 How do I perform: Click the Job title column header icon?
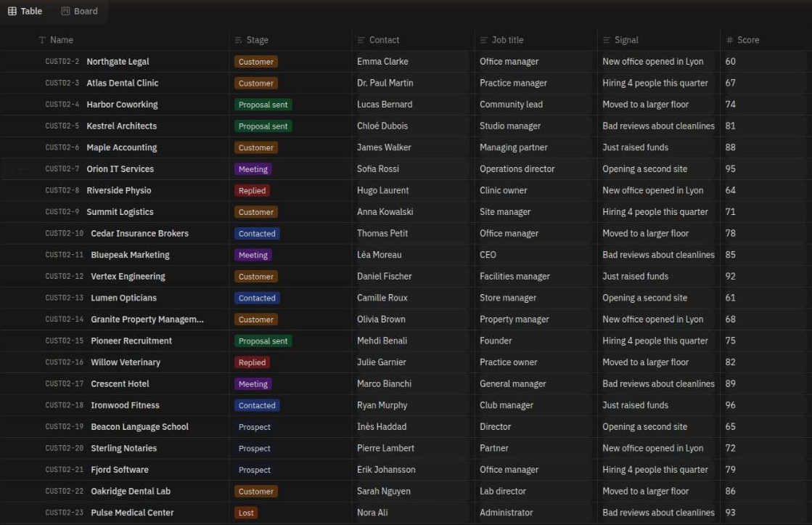484,40
